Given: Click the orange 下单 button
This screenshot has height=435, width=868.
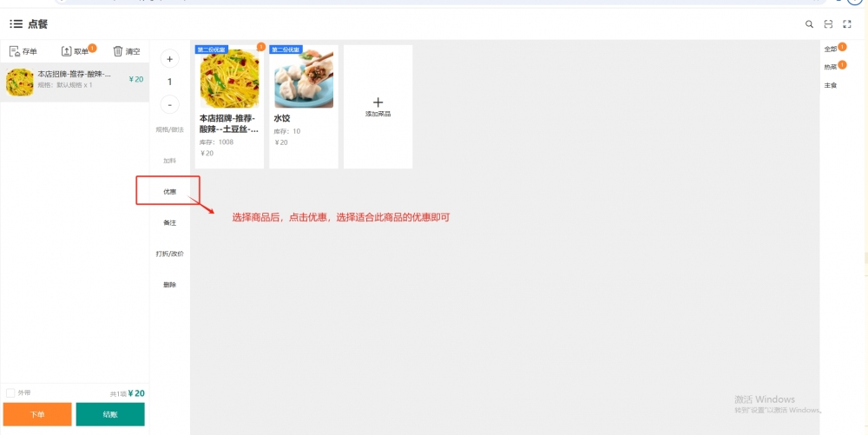Looking at the screenshot, I should click(36, 414).
